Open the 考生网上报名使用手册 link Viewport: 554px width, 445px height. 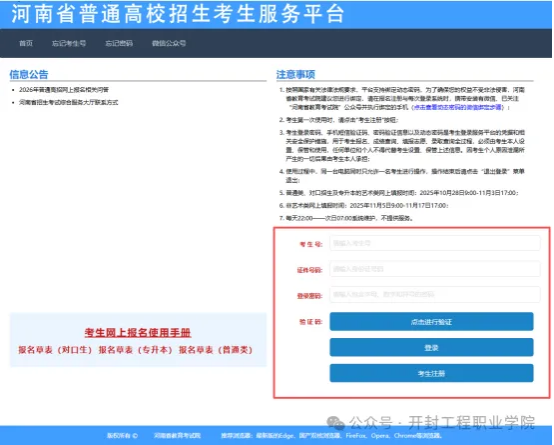pyautogui.click(x=138, y=332)
